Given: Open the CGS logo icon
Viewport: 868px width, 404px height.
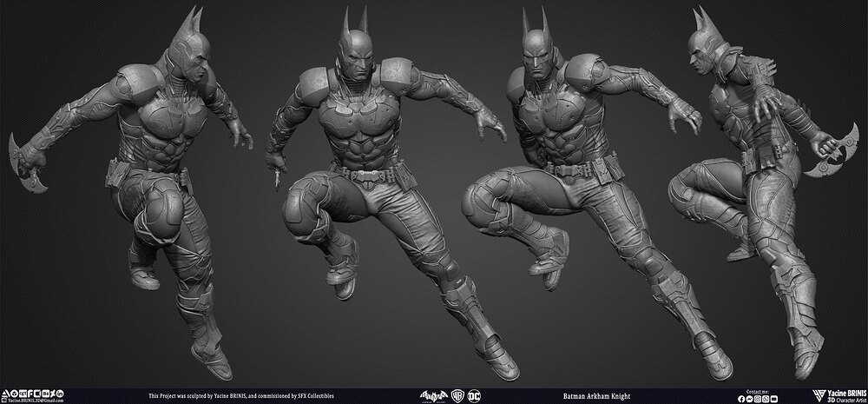Looking at the screenshot, I should point(23,394).
